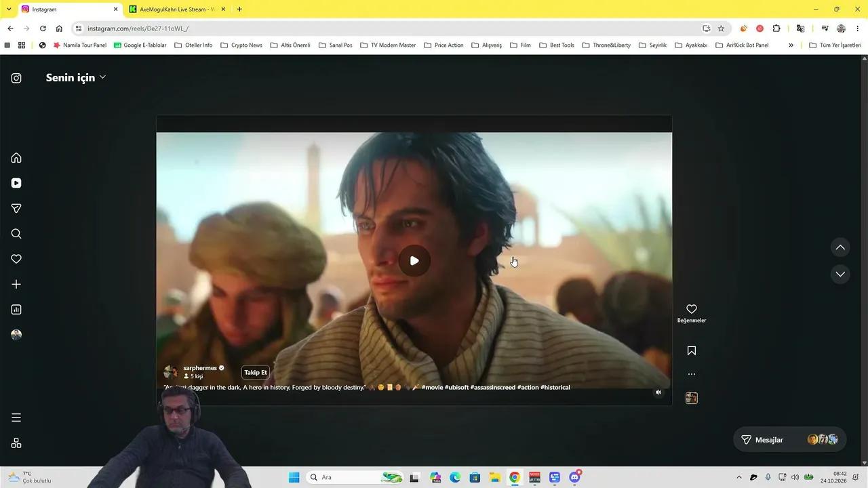868x488 pixels.
Task: Open notifications heart icon in sidebar
Action: 16,259
